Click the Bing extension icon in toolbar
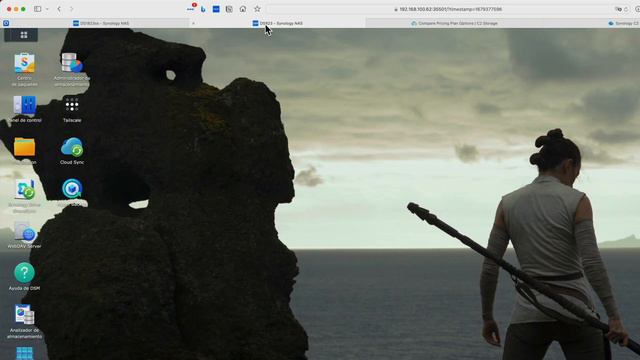 coord(203,9)
